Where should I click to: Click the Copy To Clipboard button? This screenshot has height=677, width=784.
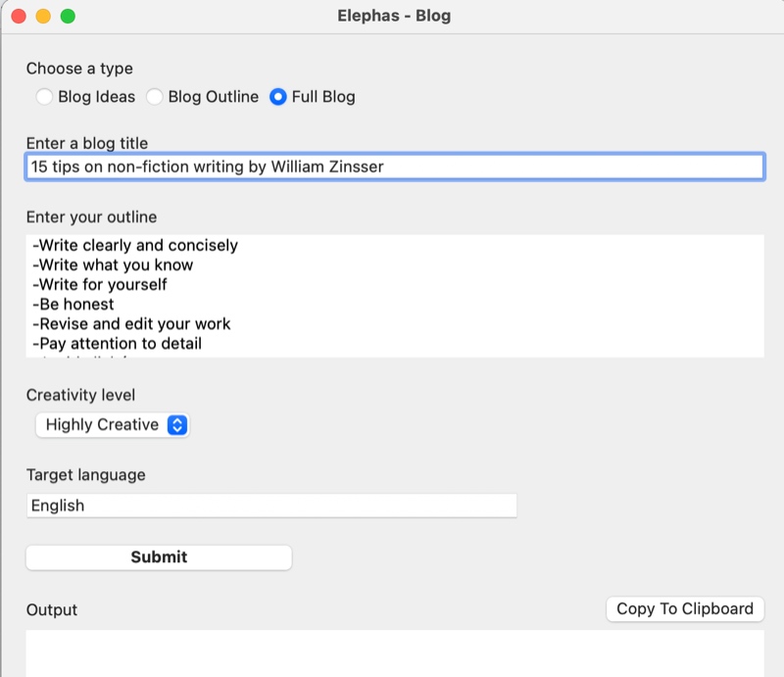[x=685, y=608]
